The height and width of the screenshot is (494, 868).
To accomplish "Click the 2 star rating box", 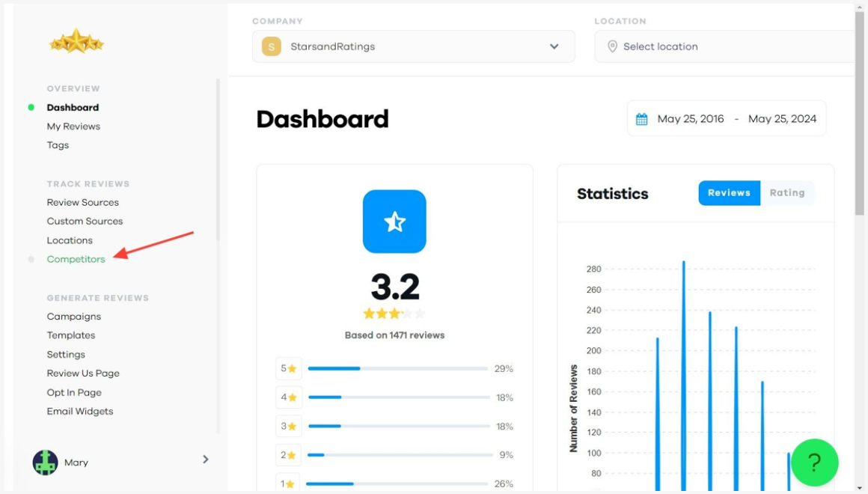I will click(x=288, y=454).
